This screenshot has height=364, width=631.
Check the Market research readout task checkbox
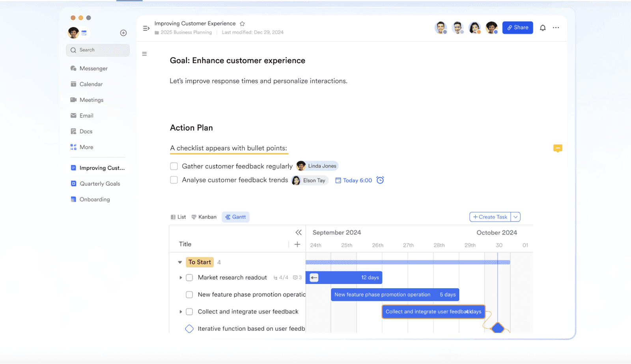[190, 277]
